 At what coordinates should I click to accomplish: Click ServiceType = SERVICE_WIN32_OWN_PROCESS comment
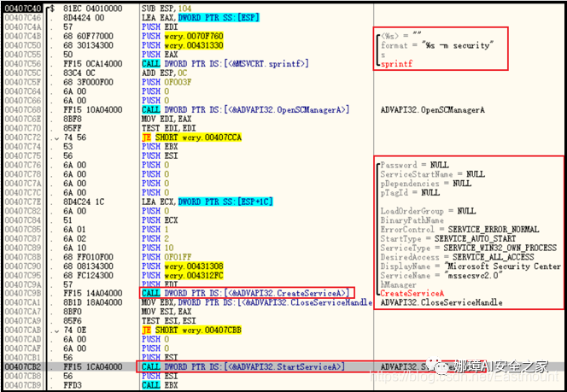pyautogui.click(x=469, y=248)
